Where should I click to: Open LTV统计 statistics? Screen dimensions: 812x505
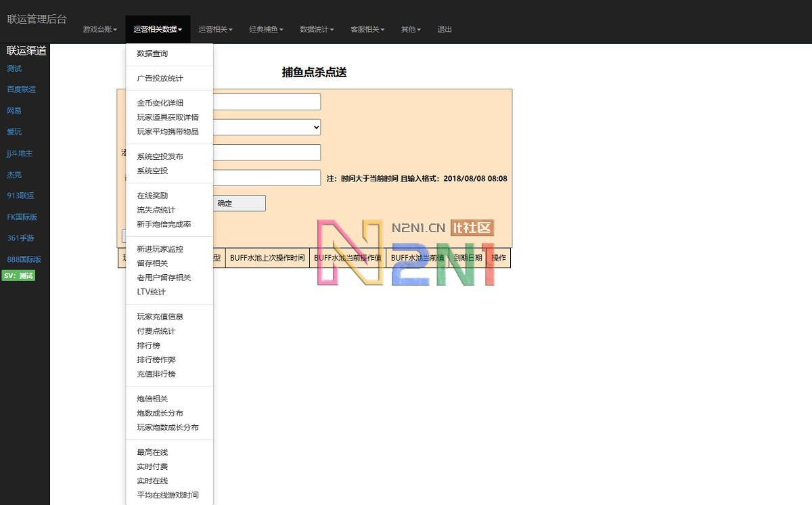pyautogui.click(x=151, y=292)
